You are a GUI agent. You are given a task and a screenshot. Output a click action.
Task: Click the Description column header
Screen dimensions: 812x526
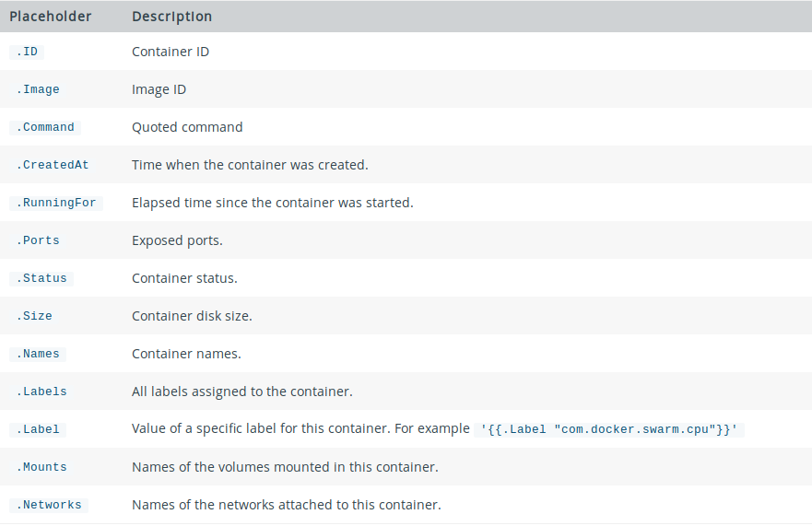pos(172,17)
